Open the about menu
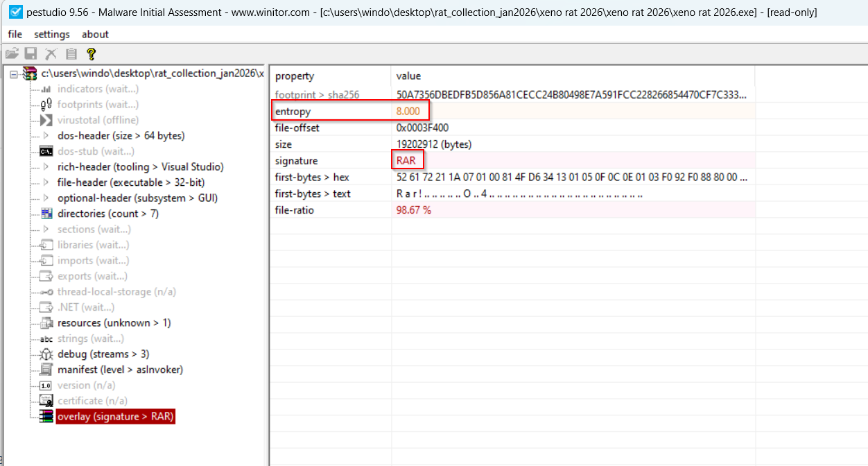 [x=95, y=34]
